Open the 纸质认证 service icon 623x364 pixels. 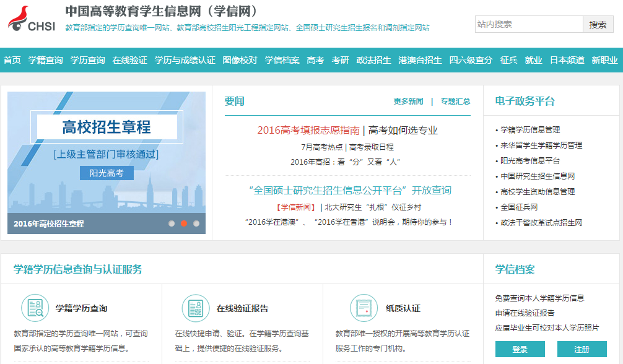pos(364,308)
